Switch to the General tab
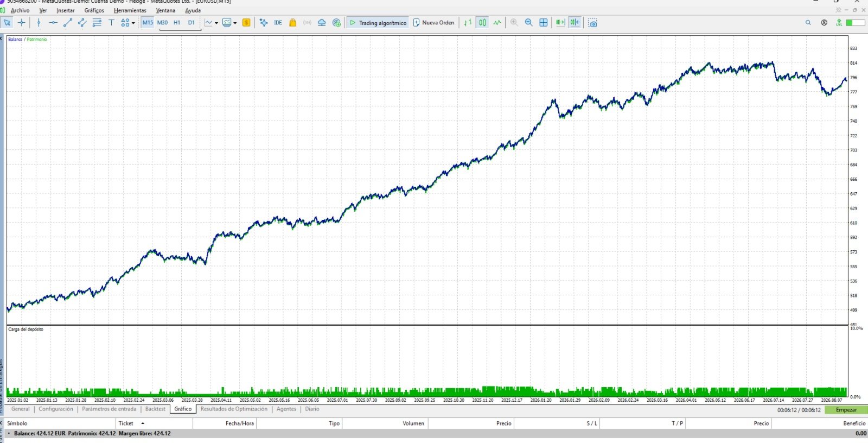This screenshot has width=868, height=443. click(x=21, y=409)
